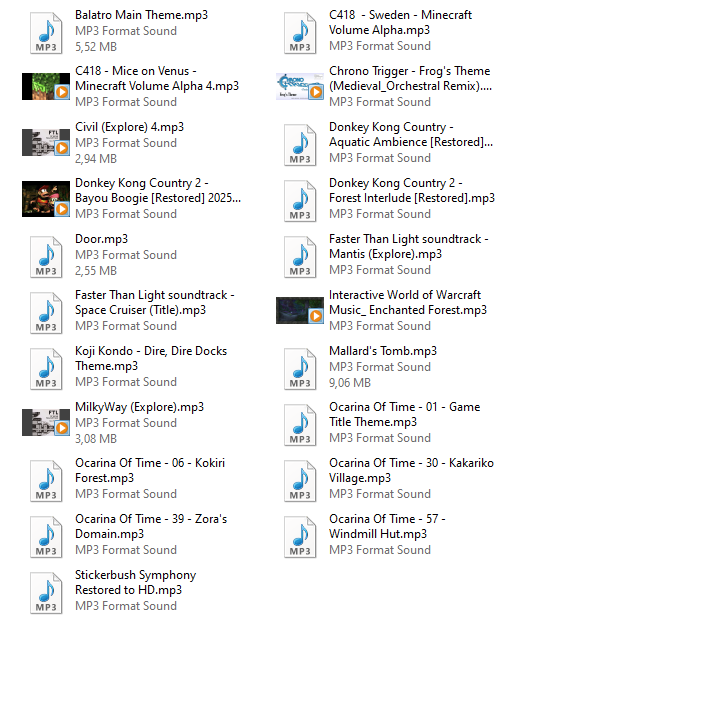Click MP3 icon for Ocarina Windmill Hut
718x725 pixels.
click(x=300, y=536)
